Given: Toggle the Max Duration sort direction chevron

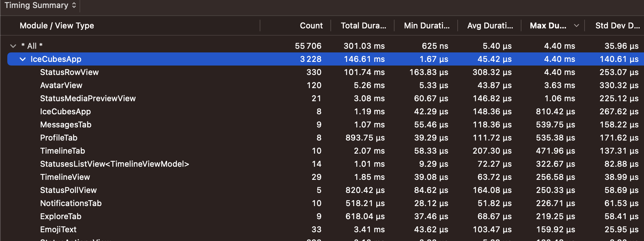Looking at the screenshot, I should click(x=577, y=25).
